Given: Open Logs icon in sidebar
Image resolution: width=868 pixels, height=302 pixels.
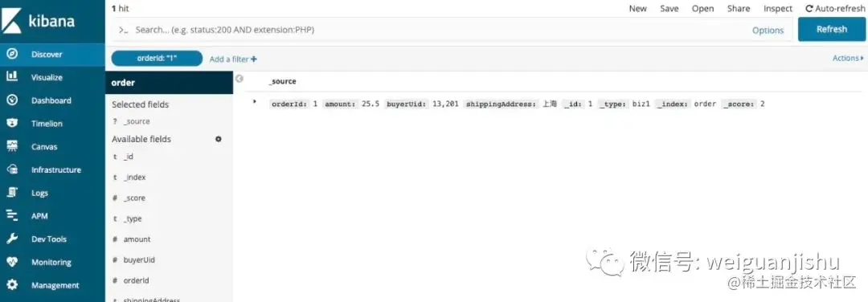Looking at the screenshot, I should tap(12, 193).
